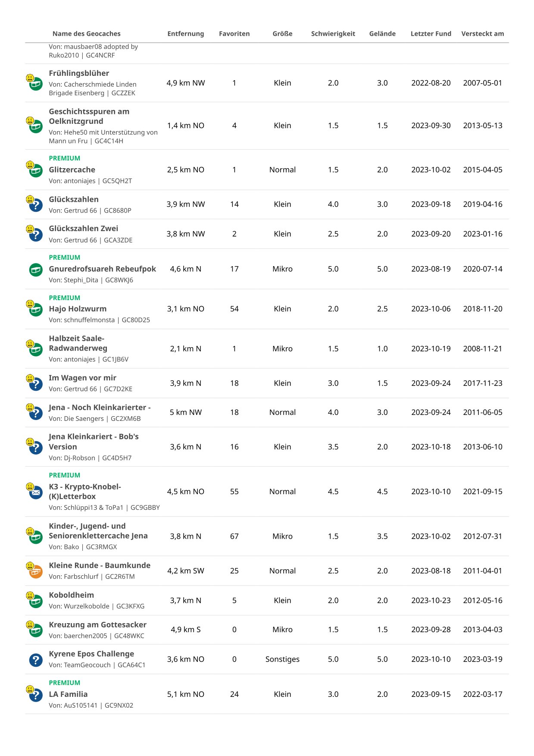
Task: Sort by Versteckt am column header
Action: click(482, 34)
